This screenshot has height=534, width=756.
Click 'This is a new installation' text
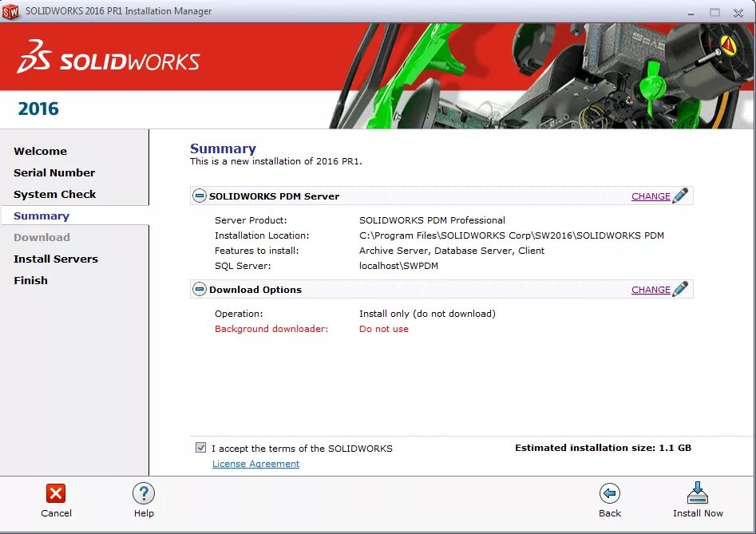click(275, 161)
